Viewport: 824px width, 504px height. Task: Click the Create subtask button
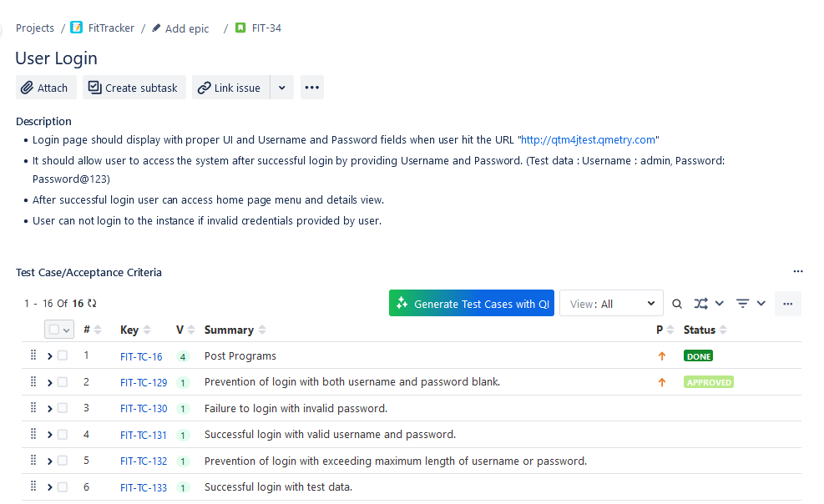(134, 88)
